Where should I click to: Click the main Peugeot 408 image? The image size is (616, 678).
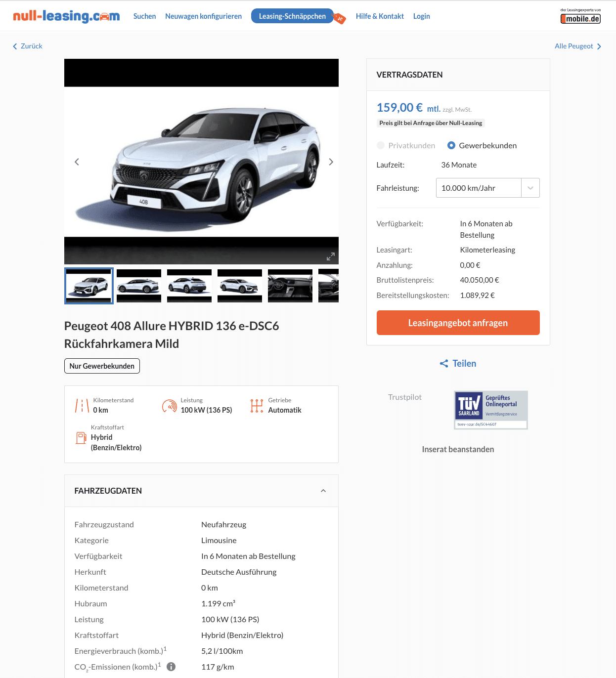point(201,162)
